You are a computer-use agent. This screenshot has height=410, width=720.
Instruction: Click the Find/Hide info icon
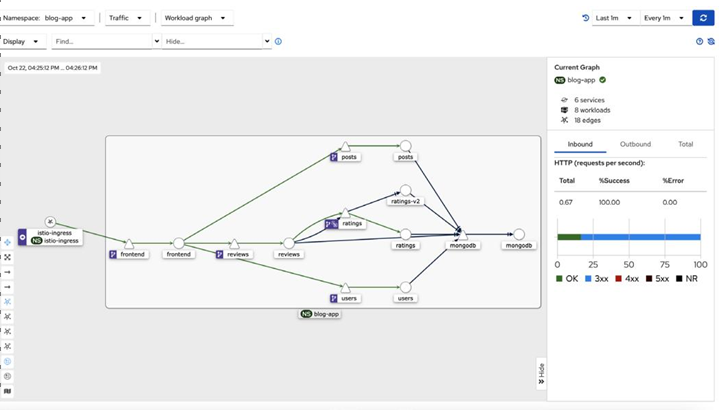(278, 41)
